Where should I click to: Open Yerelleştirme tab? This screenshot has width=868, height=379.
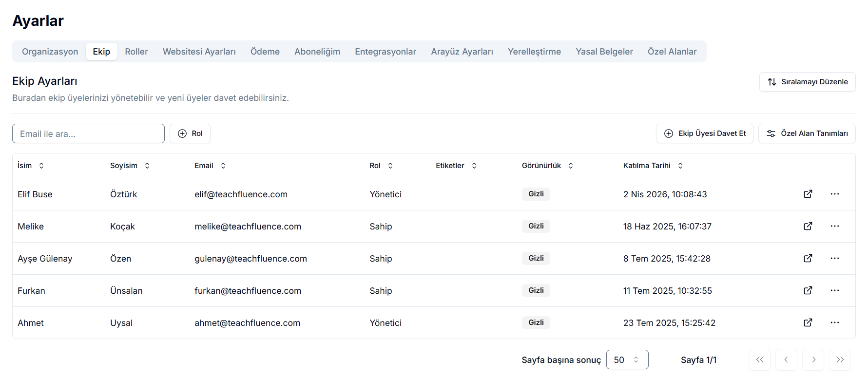pyautogui.click(x=534, y=52)
